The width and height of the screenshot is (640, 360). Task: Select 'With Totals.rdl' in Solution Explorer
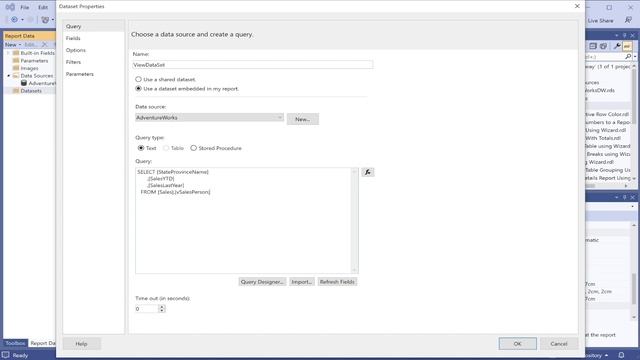pos(602,138)
